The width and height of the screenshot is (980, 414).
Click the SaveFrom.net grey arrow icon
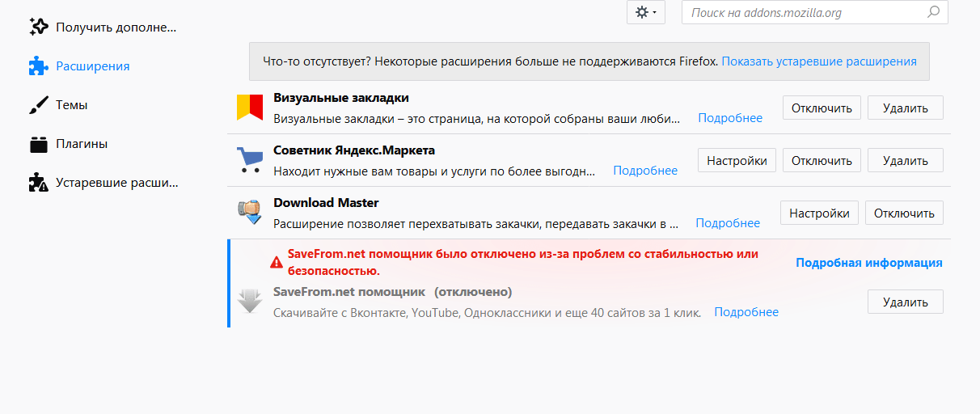pos(250,301)
